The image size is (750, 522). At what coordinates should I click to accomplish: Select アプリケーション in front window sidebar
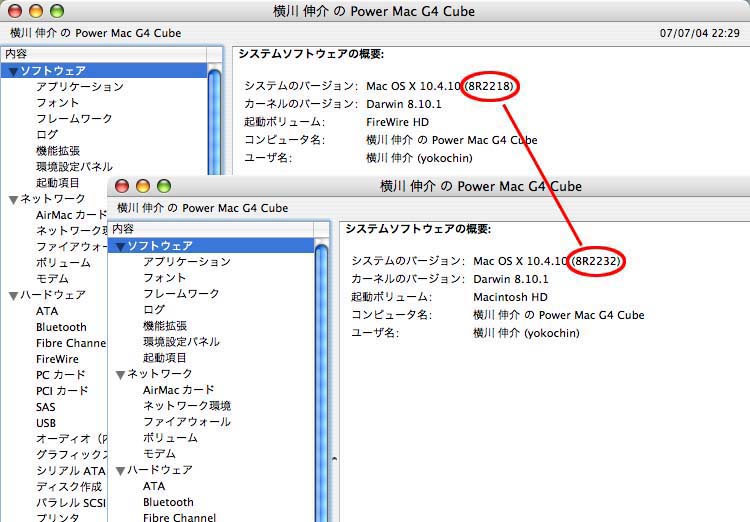click(187, 262)
